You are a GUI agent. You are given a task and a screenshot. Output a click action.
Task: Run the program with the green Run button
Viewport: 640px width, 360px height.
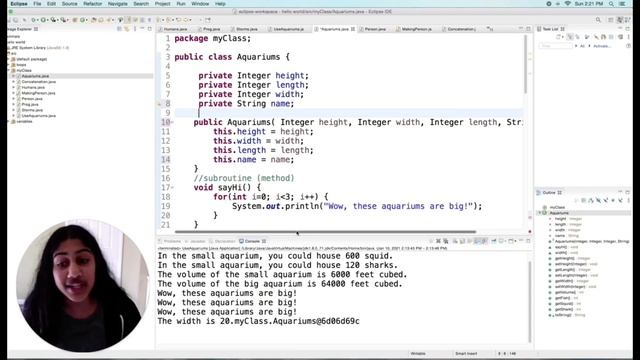coord(43,20)
